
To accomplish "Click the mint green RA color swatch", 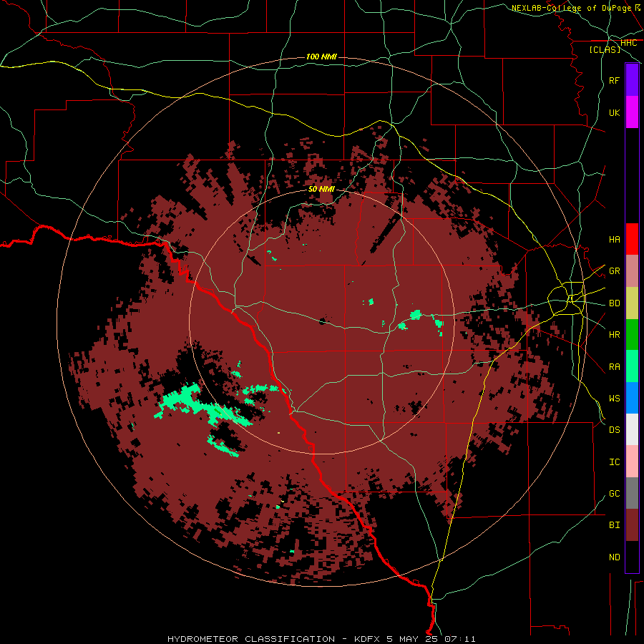I will click(632, 366).
